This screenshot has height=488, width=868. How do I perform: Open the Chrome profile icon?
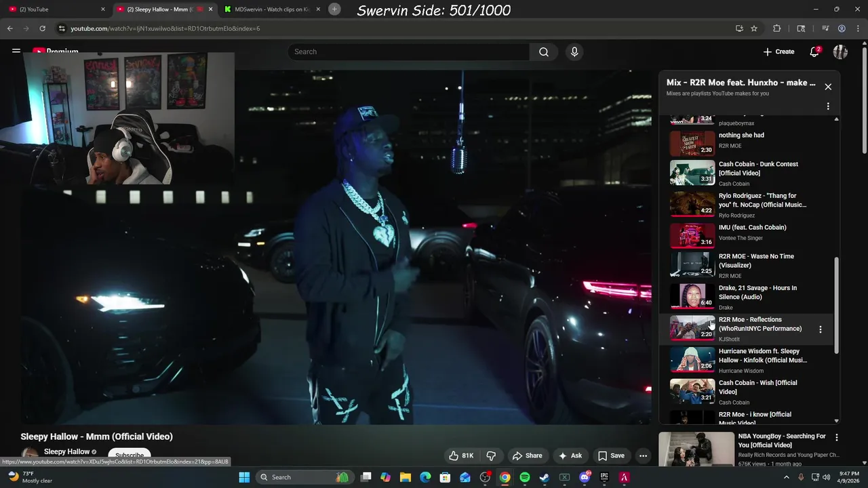point(842,28)
